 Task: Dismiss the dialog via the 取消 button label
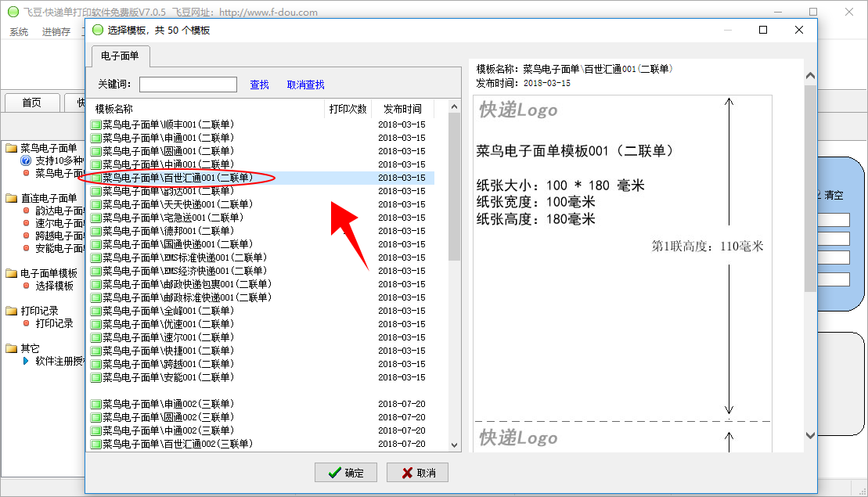point(427,474)
